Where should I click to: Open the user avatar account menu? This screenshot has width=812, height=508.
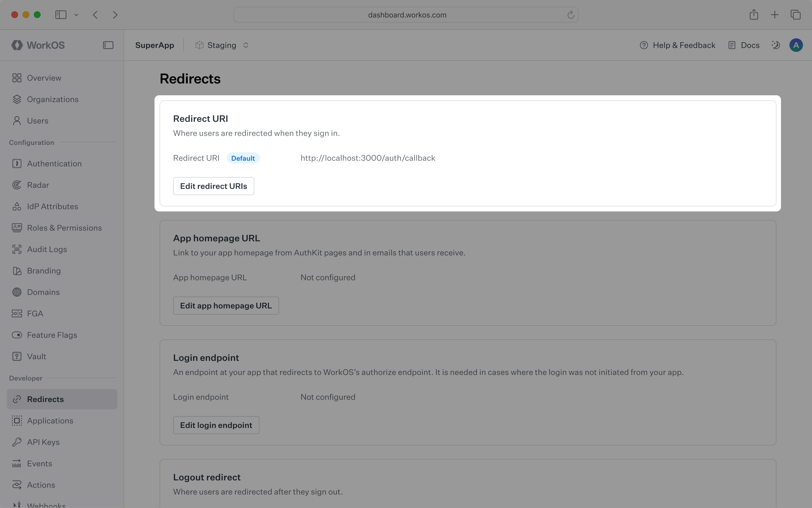coord(796,45)
